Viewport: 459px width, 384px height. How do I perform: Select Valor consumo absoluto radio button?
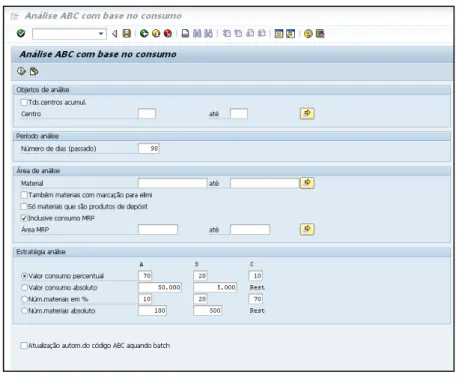click(x=24, y=287)
